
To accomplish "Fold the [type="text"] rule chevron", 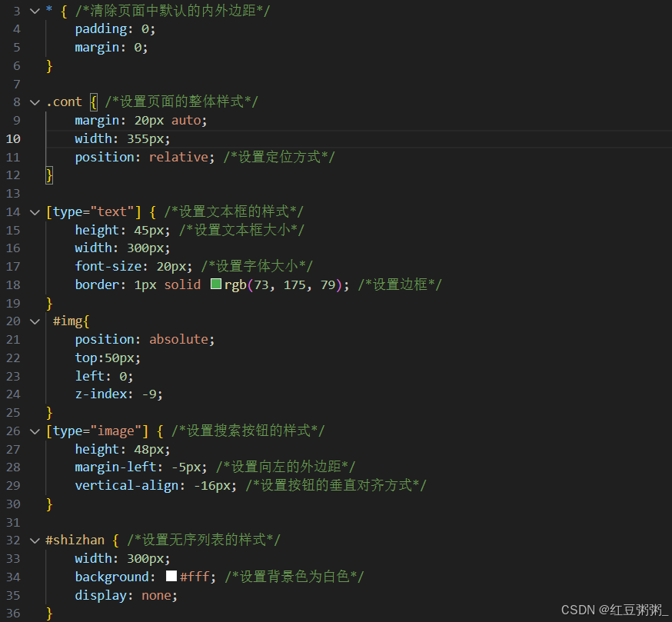I will pos(35,212).
